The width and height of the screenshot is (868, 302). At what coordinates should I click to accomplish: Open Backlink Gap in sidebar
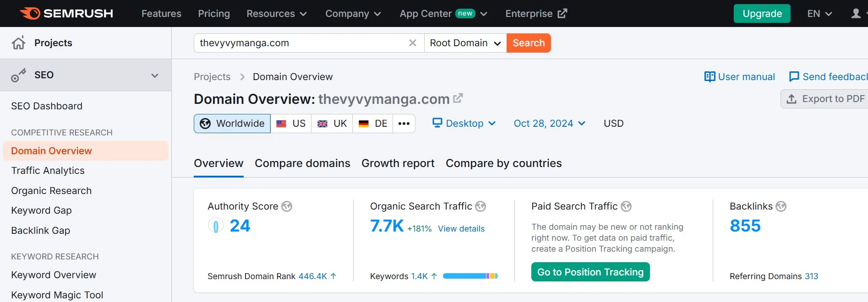(x=40, y=231)
